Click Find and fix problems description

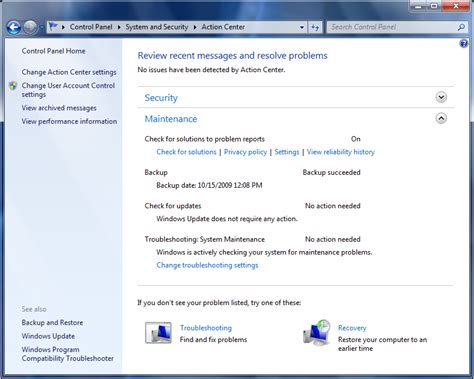click(x=213, y=340)
